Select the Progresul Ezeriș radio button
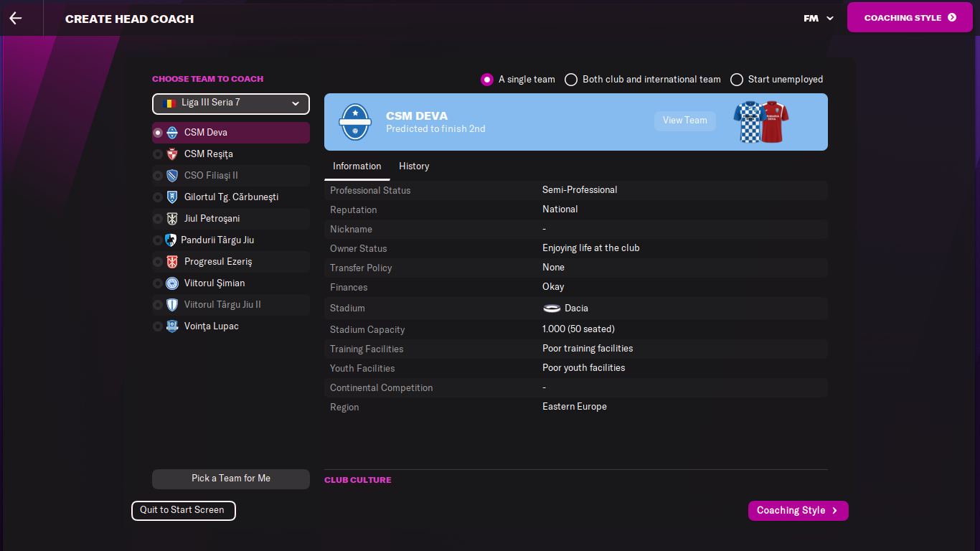980x551 pixels. tap(158, 262)
